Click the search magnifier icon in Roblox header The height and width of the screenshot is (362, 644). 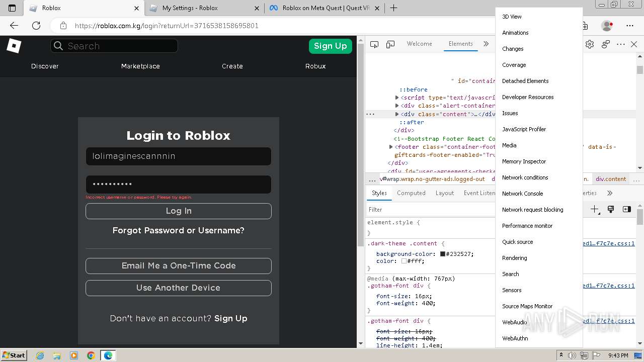click(x=58, y=46)
